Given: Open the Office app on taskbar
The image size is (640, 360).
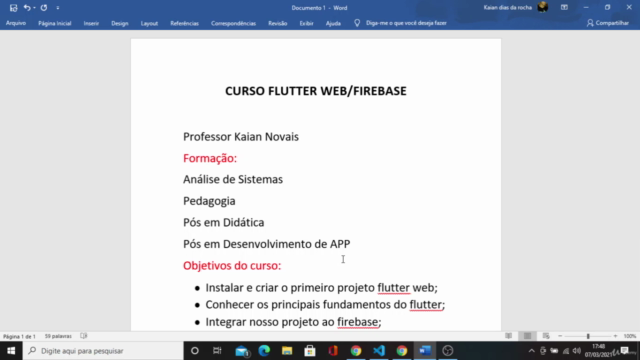Looking at the screenshot, I should (333, 351).
